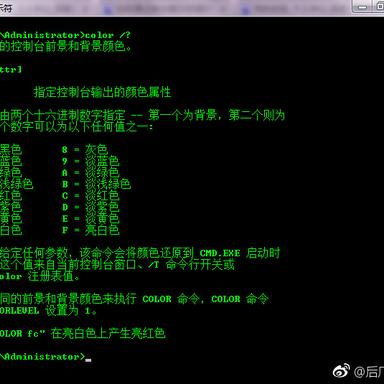
Task: Click the 'ttr]' parameter text
Action: click(11, 69)
